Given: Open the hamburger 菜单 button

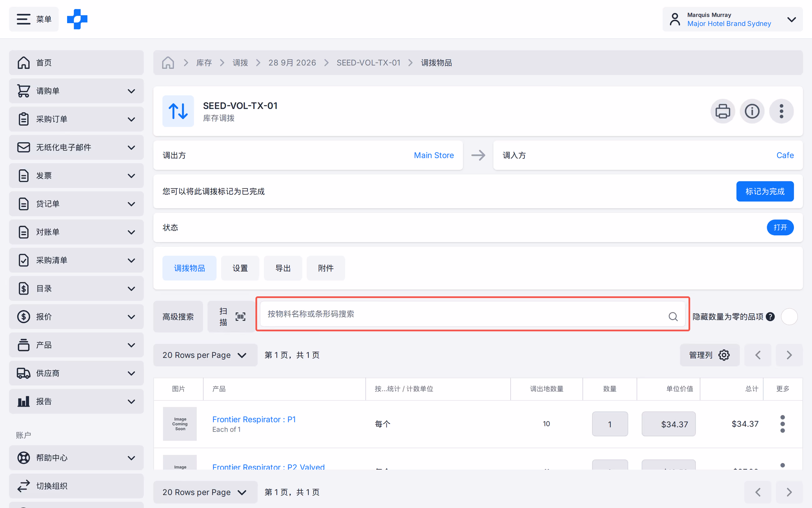Looking at the screenshot, I should click(x=34, y=19).
